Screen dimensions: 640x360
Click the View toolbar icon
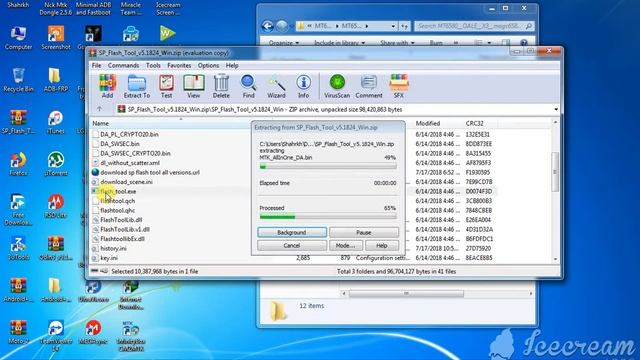(193, 86)
